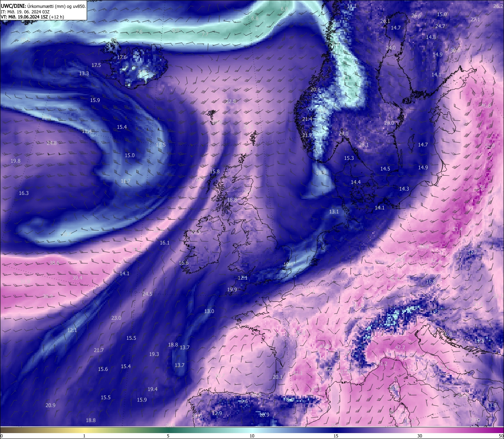Viewport: 504px width, 439px height.
Task: Click the 24.5 value label
Action: tap(147, 294)
